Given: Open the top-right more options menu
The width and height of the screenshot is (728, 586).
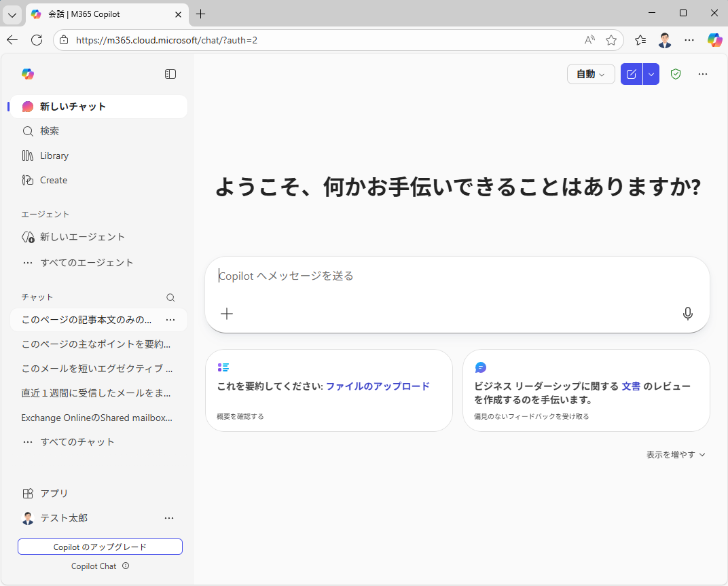Looking at the screenshot, I should pyautogui.click(x=703, y=74).
